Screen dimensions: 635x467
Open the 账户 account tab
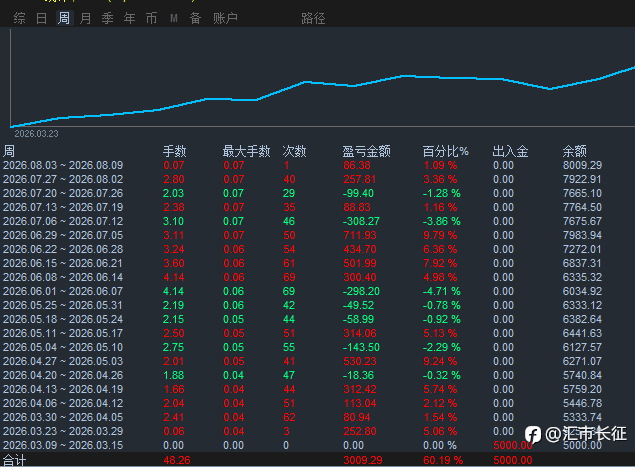[225, 18]
